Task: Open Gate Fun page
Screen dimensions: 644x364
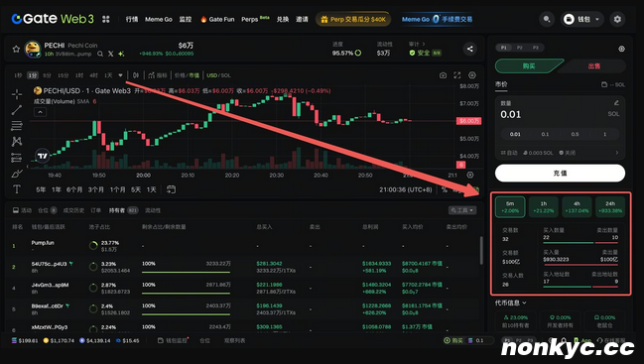Action: 217,19
